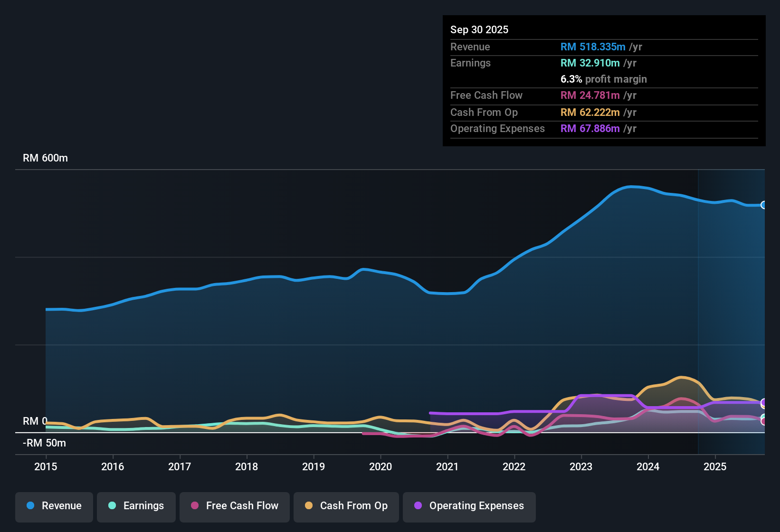
Task: Expand the Free Cash Flow legend entry
Action: pyautogui.click(x=234, y=506)
